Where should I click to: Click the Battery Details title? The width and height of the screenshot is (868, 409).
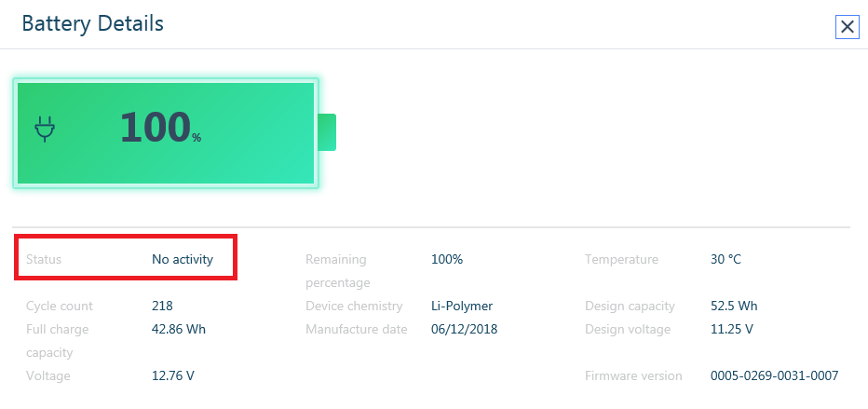(x=92, y=24)
